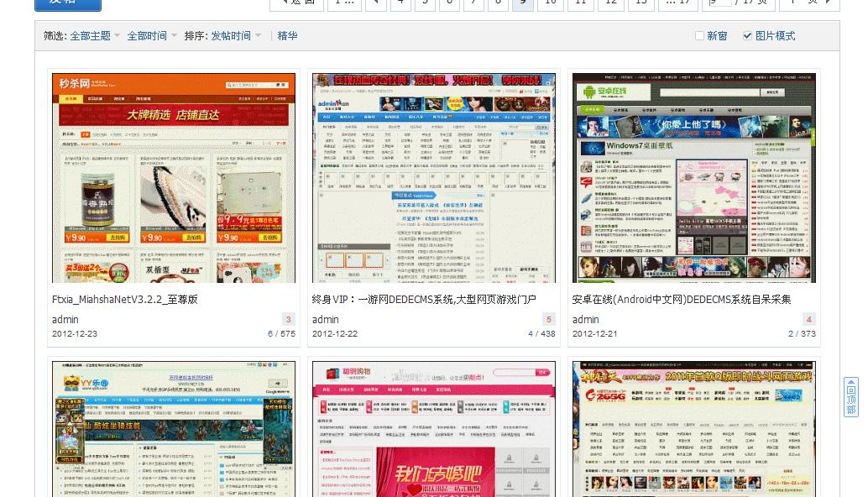Click image count badge 3 on Ftxia thread

(x=289, y=319)
